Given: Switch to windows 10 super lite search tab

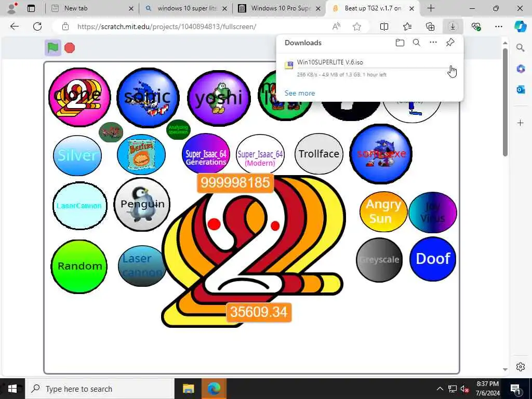Looking at the screenshot, I should pos(186,8).
